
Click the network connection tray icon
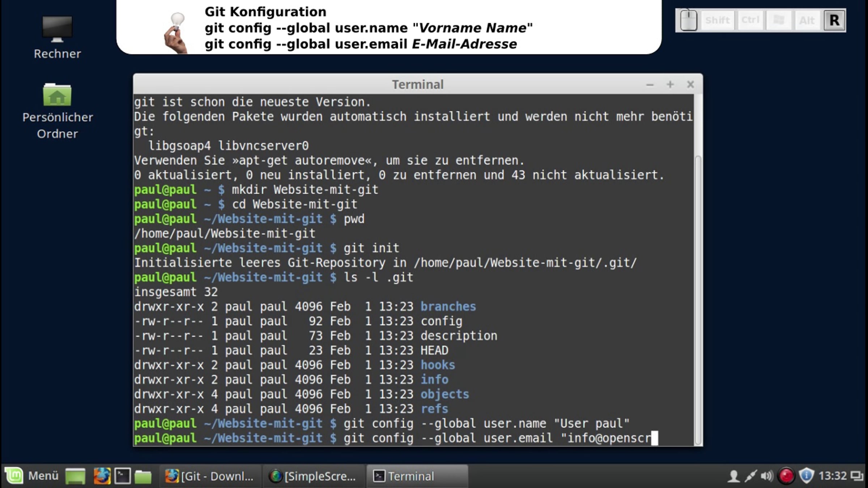(x=750, y=476)
